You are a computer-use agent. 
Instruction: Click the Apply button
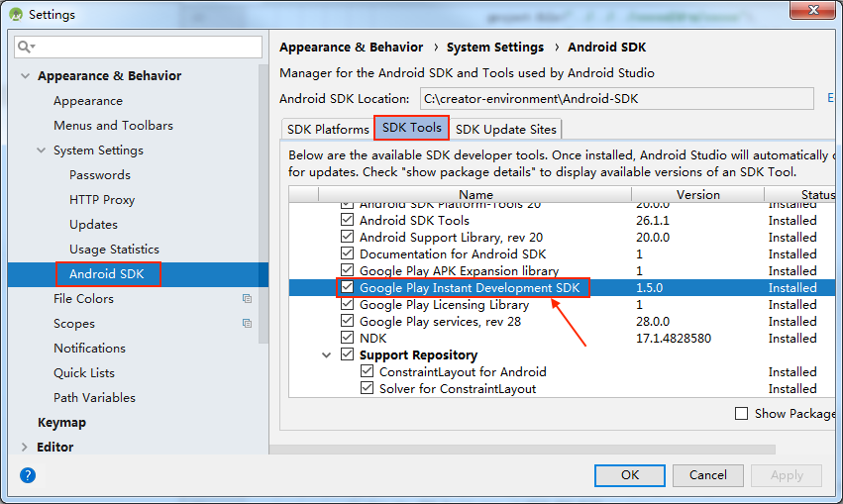(787, 475)
